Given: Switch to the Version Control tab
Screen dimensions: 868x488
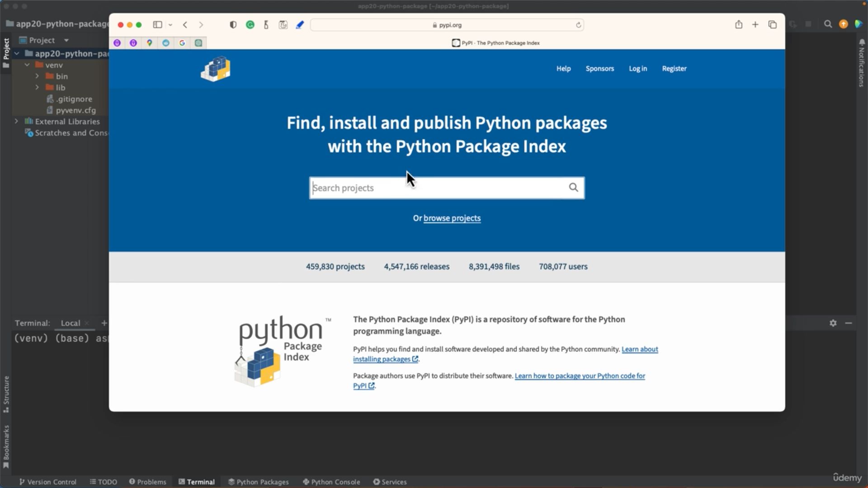Looking at the screenshot, I should pos(47,482).
